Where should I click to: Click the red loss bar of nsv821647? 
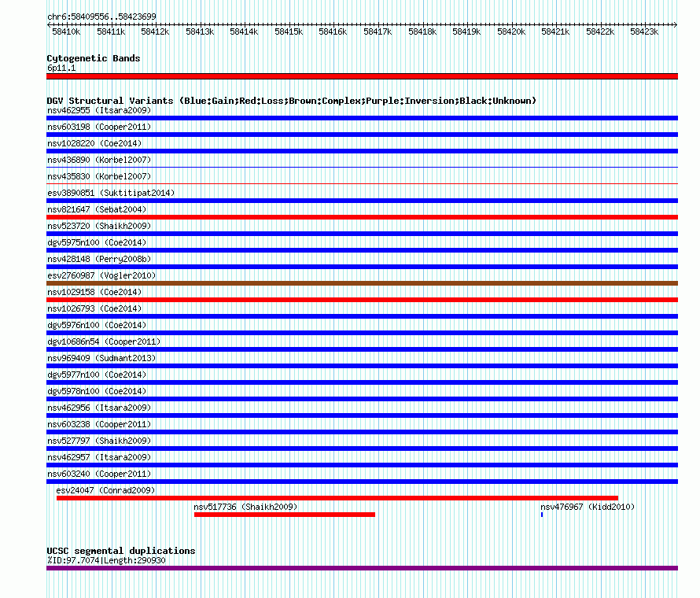[362, 217]
